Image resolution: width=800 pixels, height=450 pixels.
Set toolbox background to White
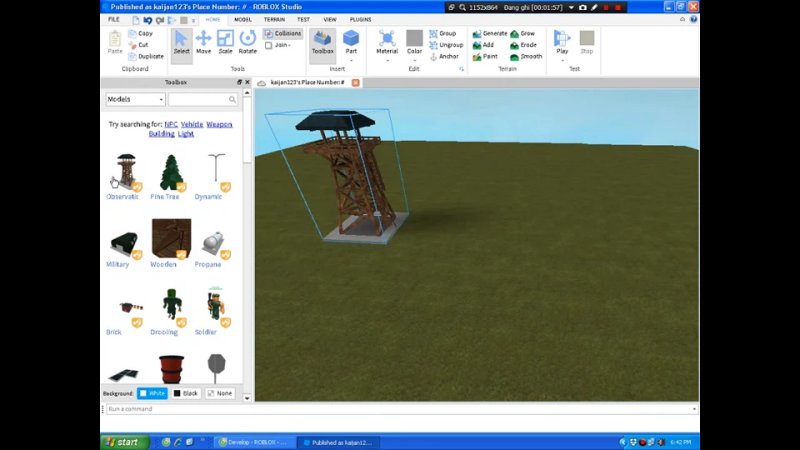coord(152,393)
